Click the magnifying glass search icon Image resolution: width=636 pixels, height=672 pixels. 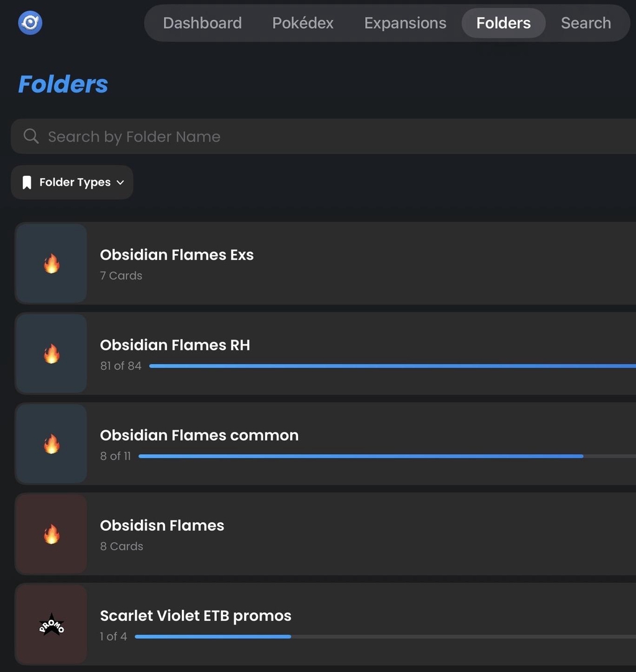pyautogui.click(x=31, y=136)
